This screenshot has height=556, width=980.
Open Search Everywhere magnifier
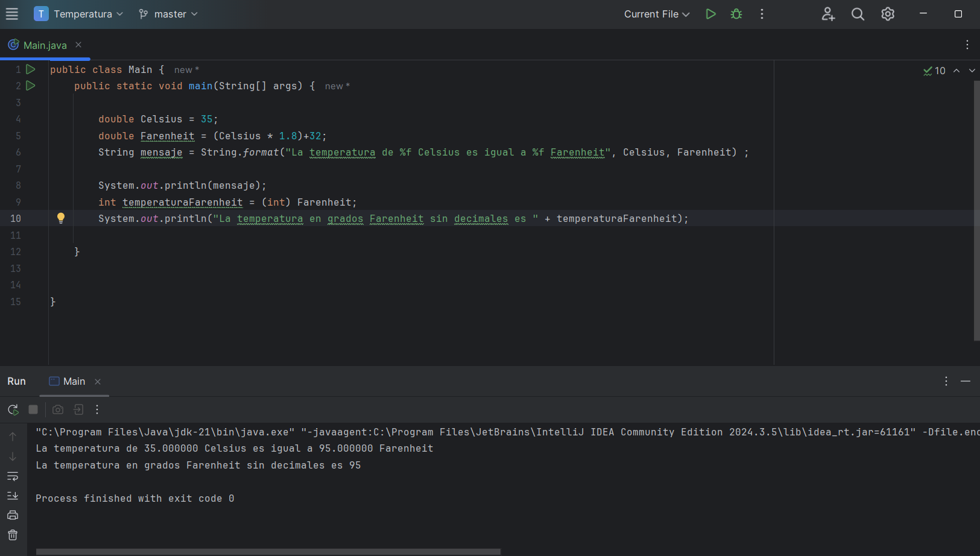pyautogui.click(x=858, y=14)
